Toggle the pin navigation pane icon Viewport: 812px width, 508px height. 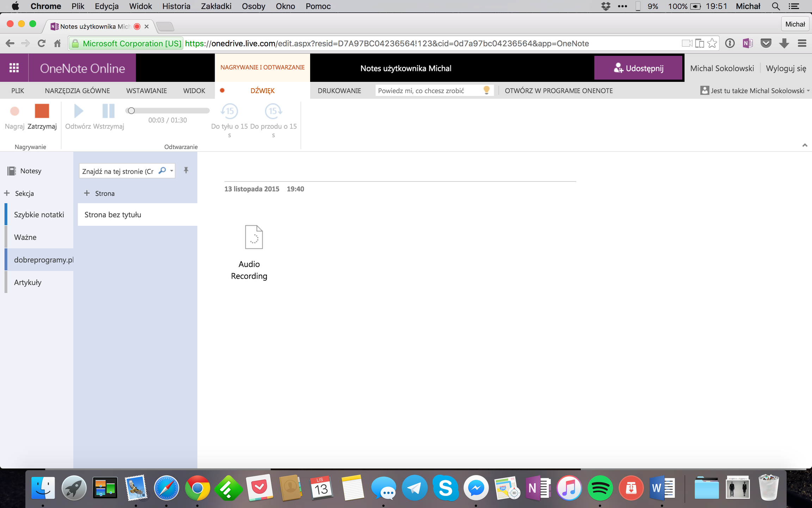[186, 170]
